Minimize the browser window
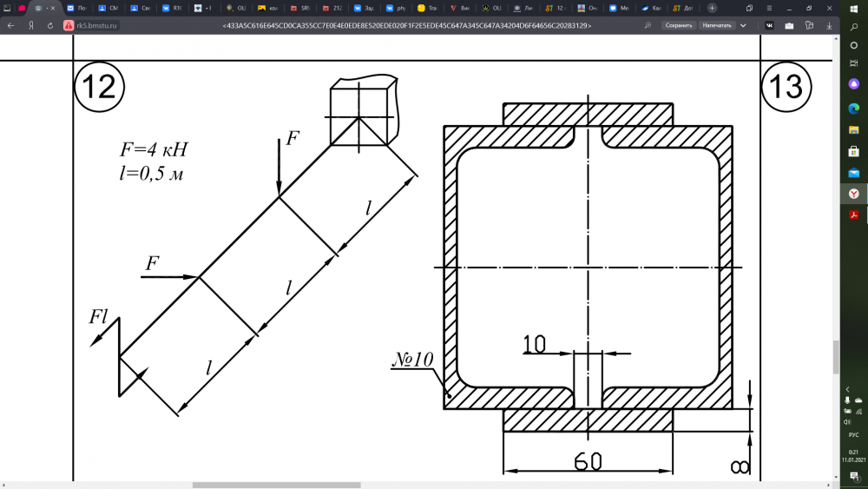 (789, 9)
